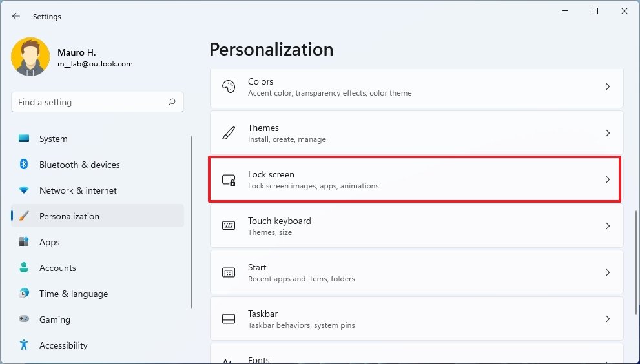
Task: Click the Themes paintbrush icon
Action: coord(229,133)
